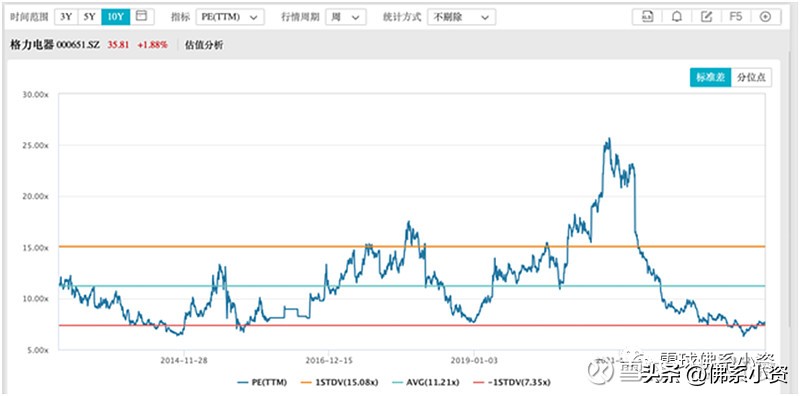Click the 30.00x y-axis label
The image size is (800, 396).
click(35, 94)
